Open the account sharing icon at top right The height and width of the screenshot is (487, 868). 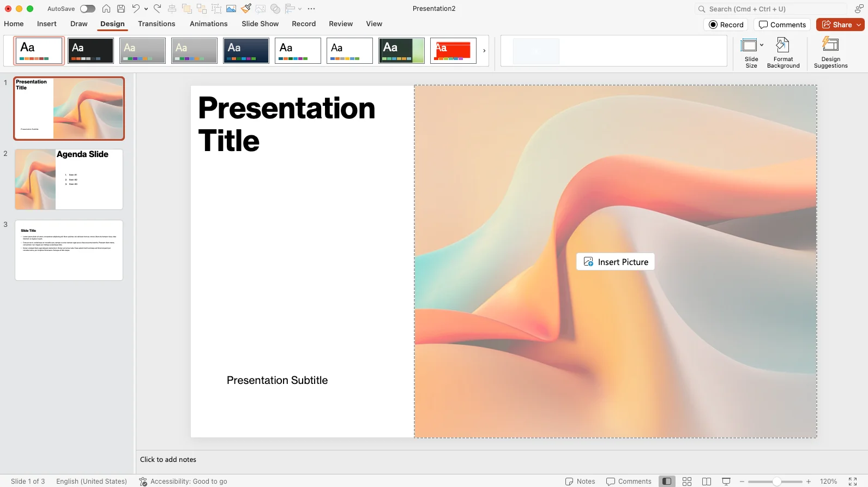(859, 9)
